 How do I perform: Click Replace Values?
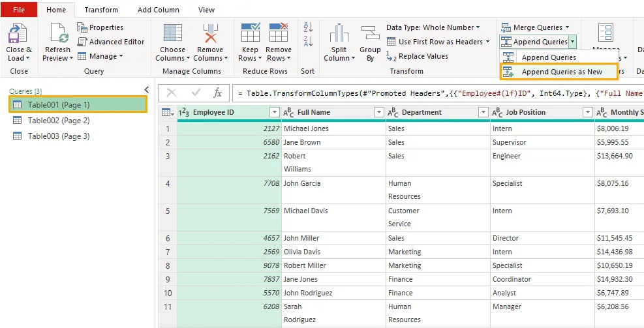(x=418, y=56)
